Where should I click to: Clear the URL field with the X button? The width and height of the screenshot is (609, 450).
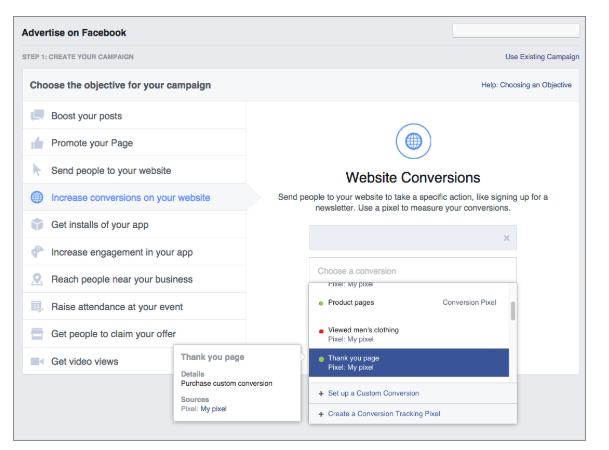pyautogui.click(x=506, y=238)
